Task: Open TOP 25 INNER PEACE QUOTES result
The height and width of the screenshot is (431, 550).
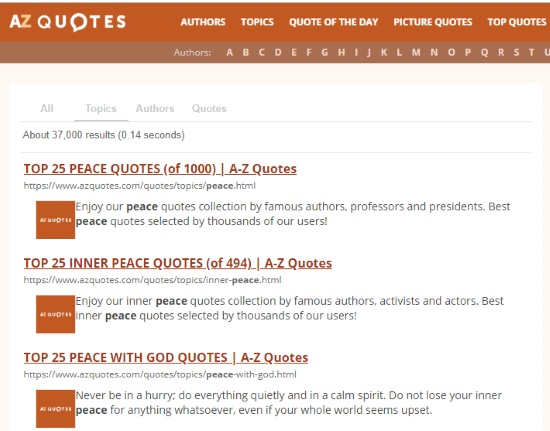Action: tap(178, 263)
